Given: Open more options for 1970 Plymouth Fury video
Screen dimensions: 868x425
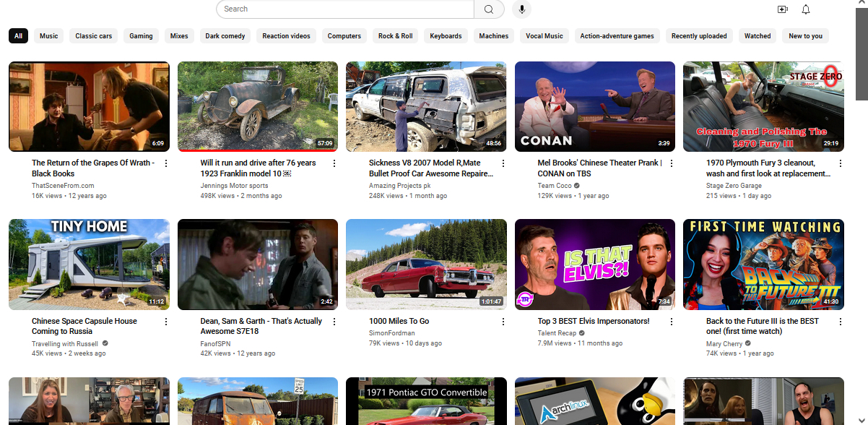Looking at the screenshot, I should tap(840, 163).
